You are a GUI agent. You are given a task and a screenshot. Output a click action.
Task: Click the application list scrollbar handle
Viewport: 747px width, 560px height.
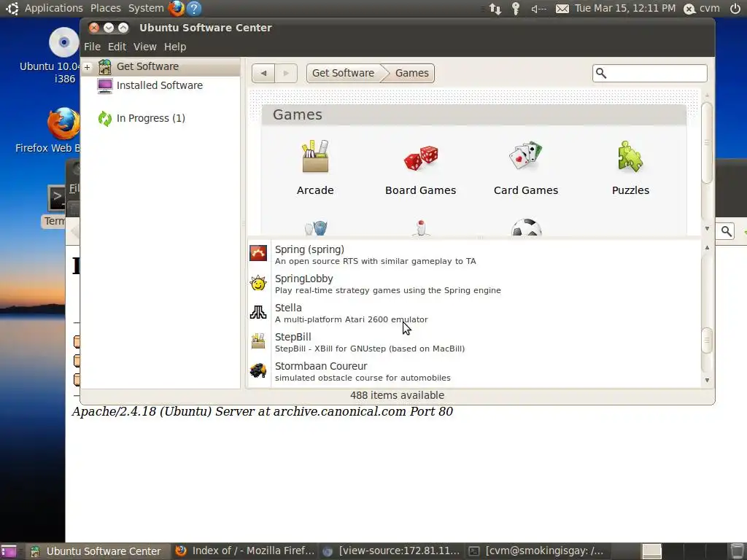pos(707,340)
